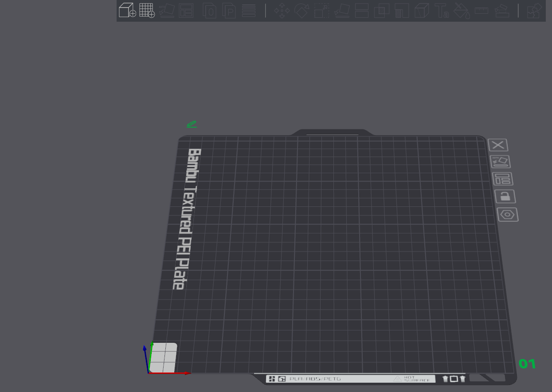Viewport: 552px width, 392px height.
Task: Select the Move tool
Action: click(x=282, y=10)
